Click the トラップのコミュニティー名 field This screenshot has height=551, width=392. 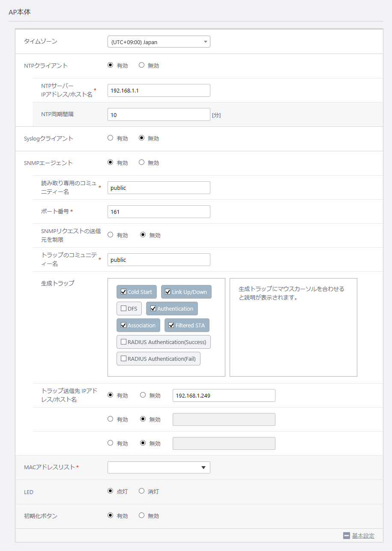click(159, 260)
